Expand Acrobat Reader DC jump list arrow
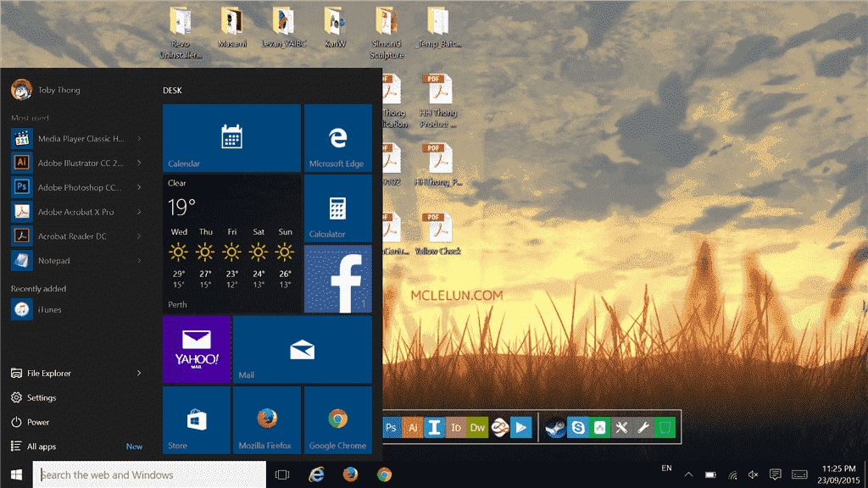Image resolution: width=868 pixels, height=488 pixels. click(x=139, y=236)
